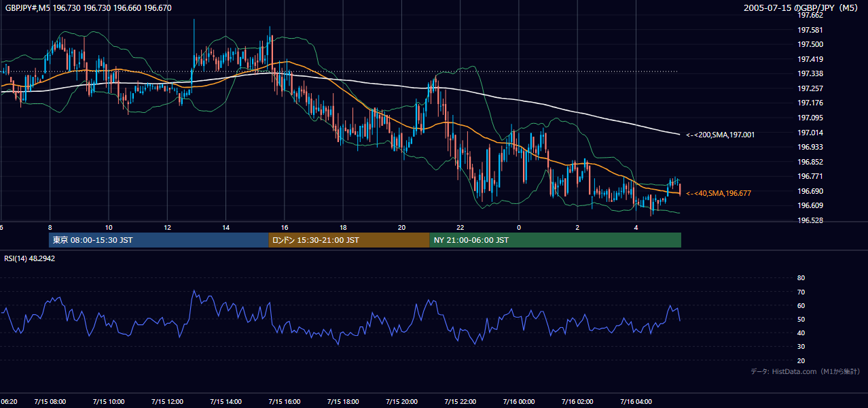The width and height of the screenshot is (868, 408).
Task: Select the NY 21:00-06:00 JST session bar
Action: pyautogui.click(x=555, y=240)
